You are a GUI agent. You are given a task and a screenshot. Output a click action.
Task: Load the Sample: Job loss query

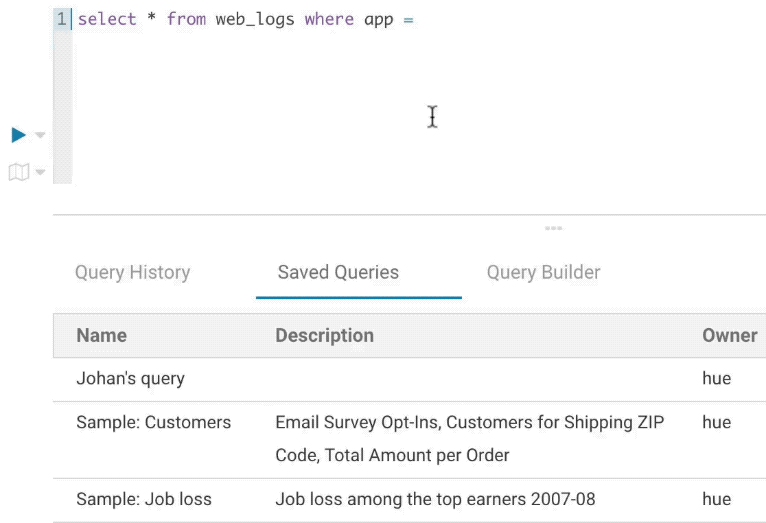[x=144, y=499]
